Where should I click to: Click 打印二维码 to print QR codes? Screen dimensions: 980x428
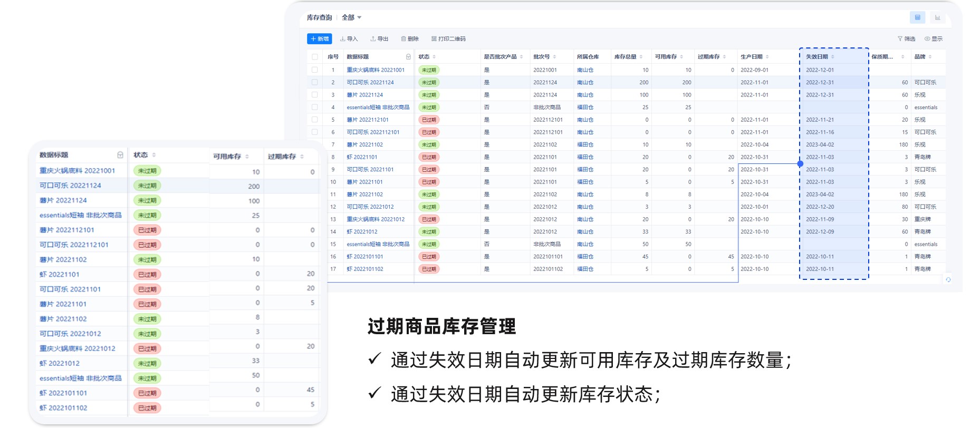coord(448,39)
